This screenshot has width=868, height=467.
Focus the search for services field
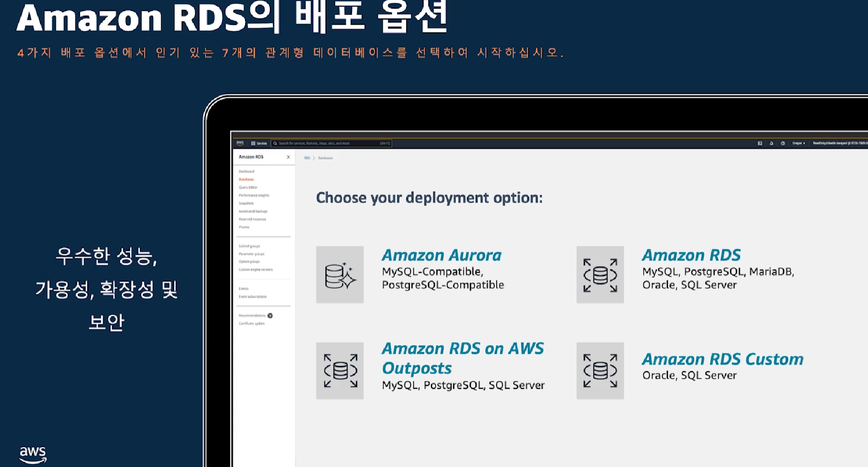[332, 143]
